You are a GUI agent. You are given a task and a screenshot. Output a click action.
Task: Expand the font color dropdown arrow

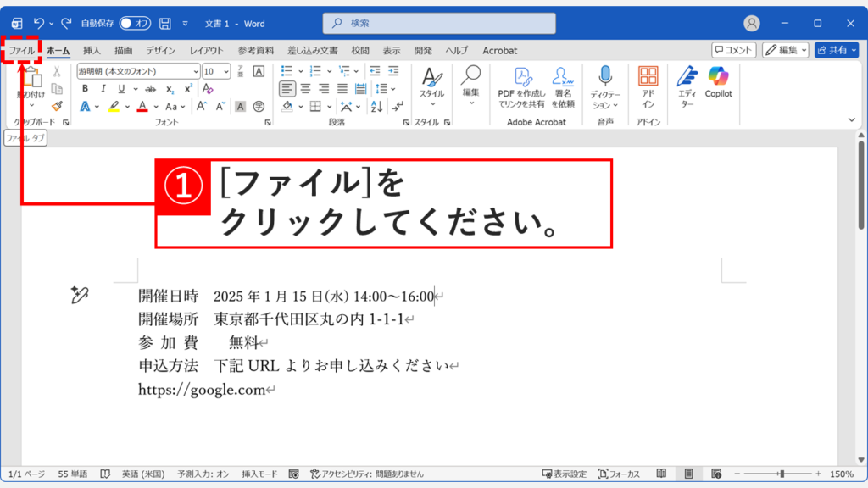click(x=154, y=106)
